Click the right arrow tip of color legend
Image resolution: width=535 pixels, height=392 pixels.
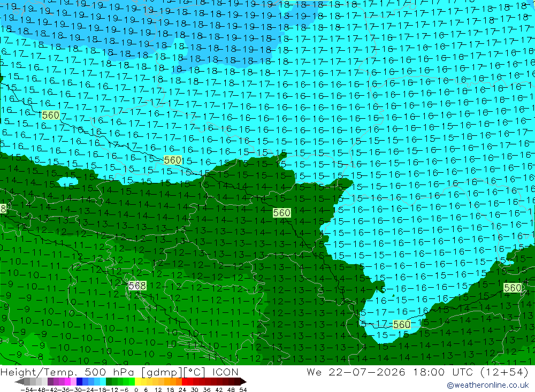click(243, 381)
